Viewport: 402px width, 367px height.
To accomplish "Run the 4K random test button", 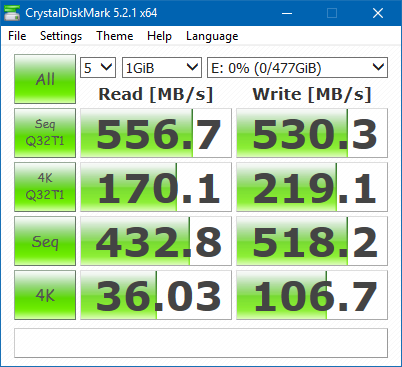I will [45, 295].
